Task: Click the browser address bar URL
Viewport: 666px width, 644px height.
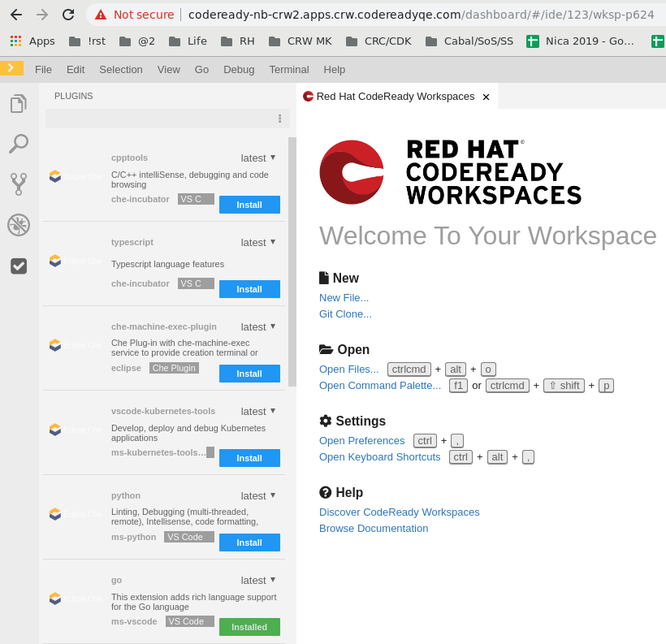Action: [x=421, y=15]
